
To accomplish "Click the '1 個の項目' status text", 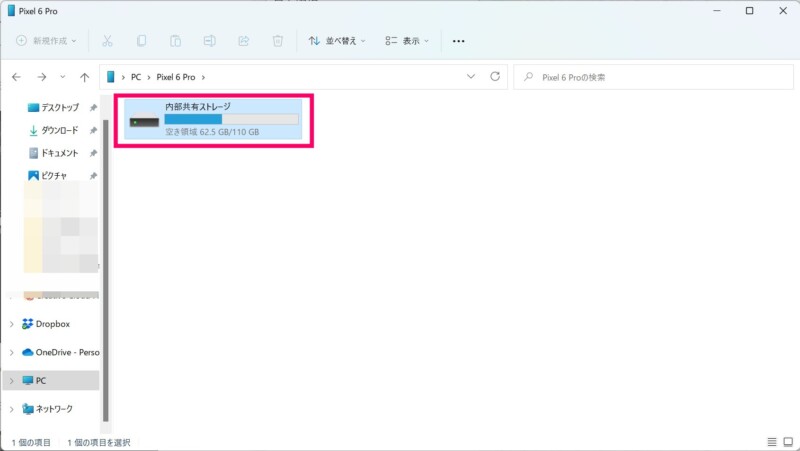I will 31,442.
